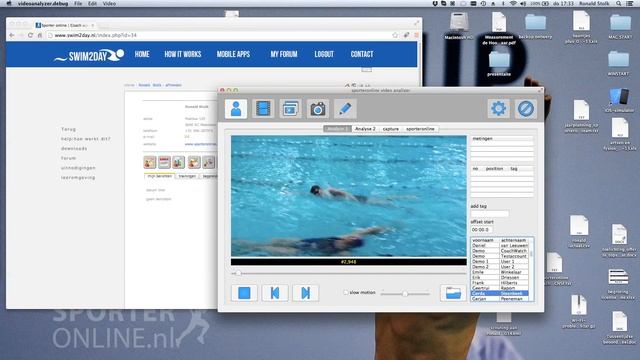Click the metingen list header

(x=502, y=139)
